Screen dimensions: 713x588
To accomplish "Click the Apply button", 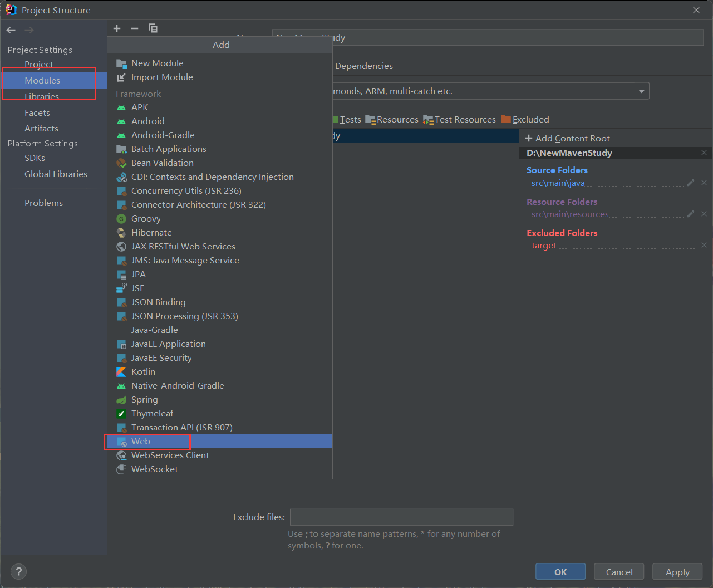I will click(677, 572).
